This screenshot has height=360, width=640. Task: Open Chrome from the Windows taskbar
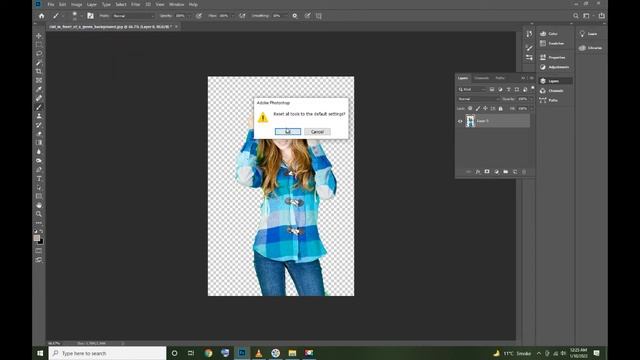pyautogui.click(x=209, y=353)
